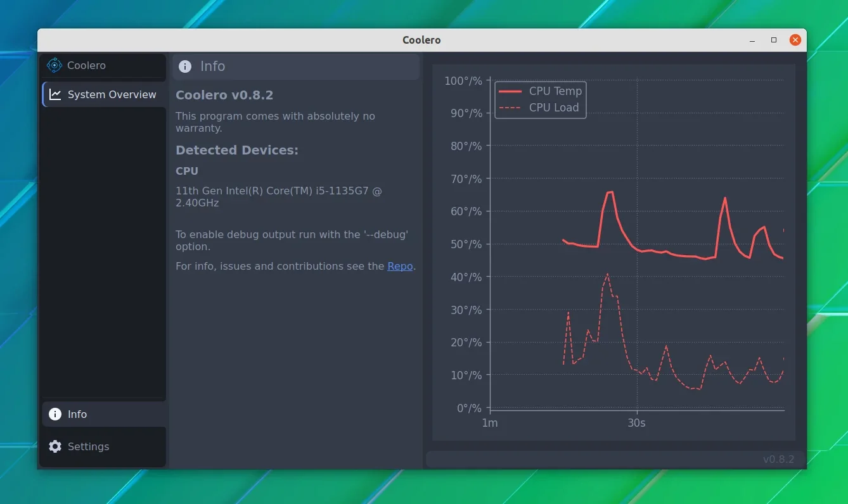Image resolution: width=848 pixels, height=504 pixels.
Task: Click the Info icon beside the Settings entry
Action: [55, 414]
